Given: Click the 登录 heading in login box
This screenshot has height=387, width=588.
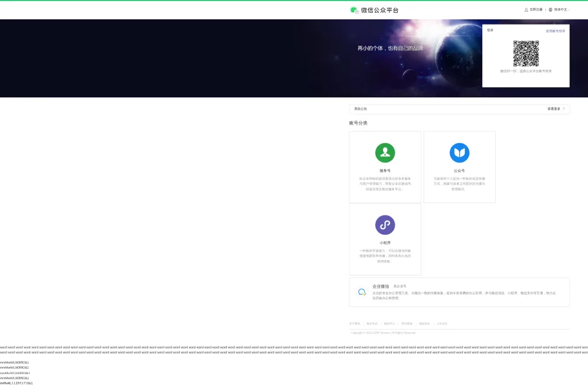Looking at the screenshot, I should 490,30.
